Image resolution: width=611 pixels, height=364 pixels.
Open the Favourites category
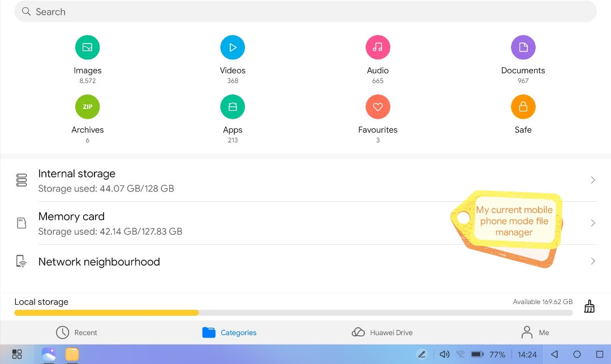click(x=378, y=107)
